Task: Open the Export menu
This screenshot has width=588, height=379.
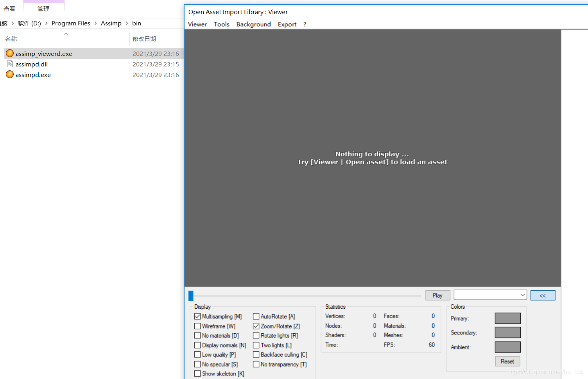Action: tap(287, 24)
